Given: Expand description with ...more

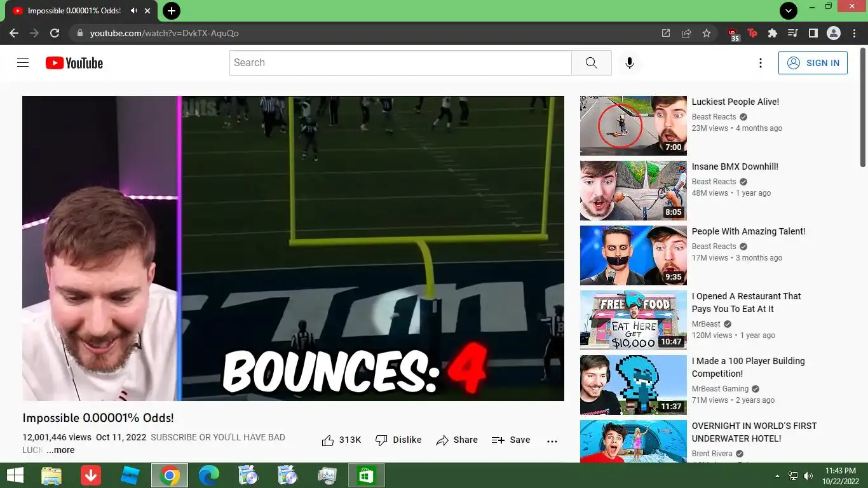Looking at the screenshot, I should coord(60,450).
